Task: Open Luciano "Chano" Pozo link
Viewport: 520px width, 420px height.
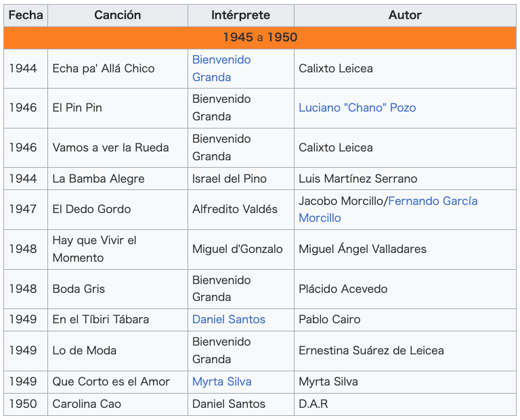Action: coord(357,108)
